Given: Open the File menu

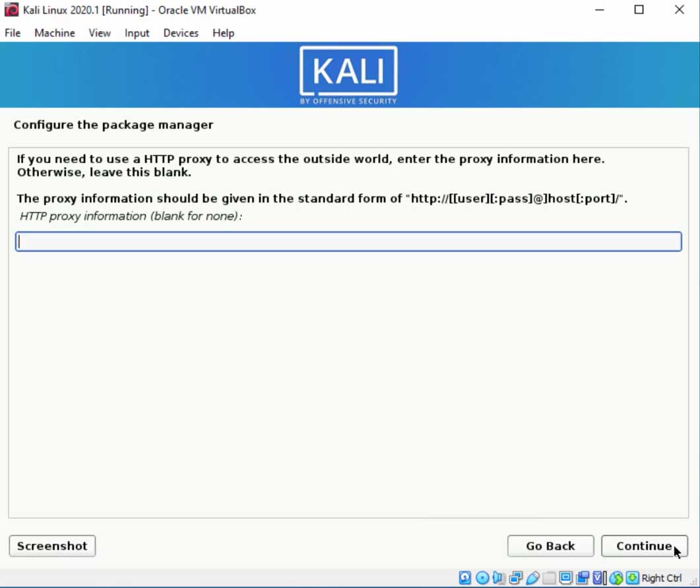Looking at the screenshot, I should pyautogui.click(x=13, y=33).
